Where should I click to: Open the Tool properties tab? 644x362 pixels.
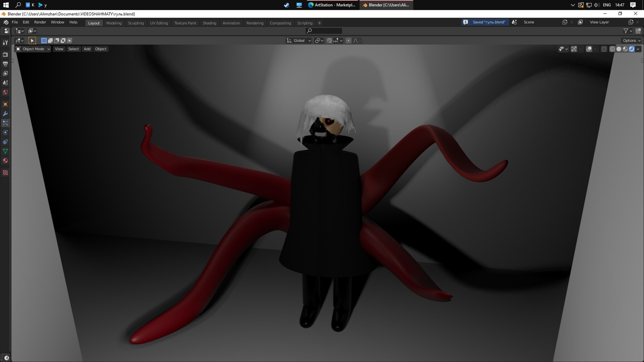5,43
